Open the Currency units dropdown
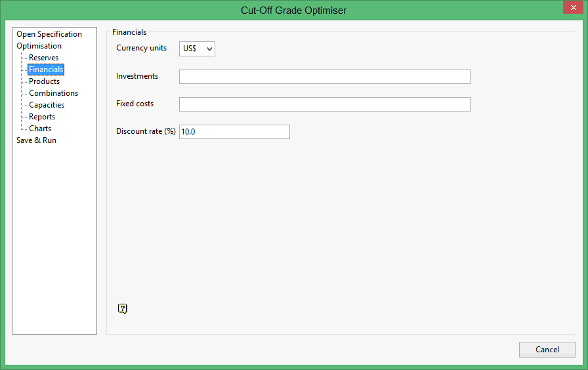This screenshot has width=588, height=370. tap(197, 49)
